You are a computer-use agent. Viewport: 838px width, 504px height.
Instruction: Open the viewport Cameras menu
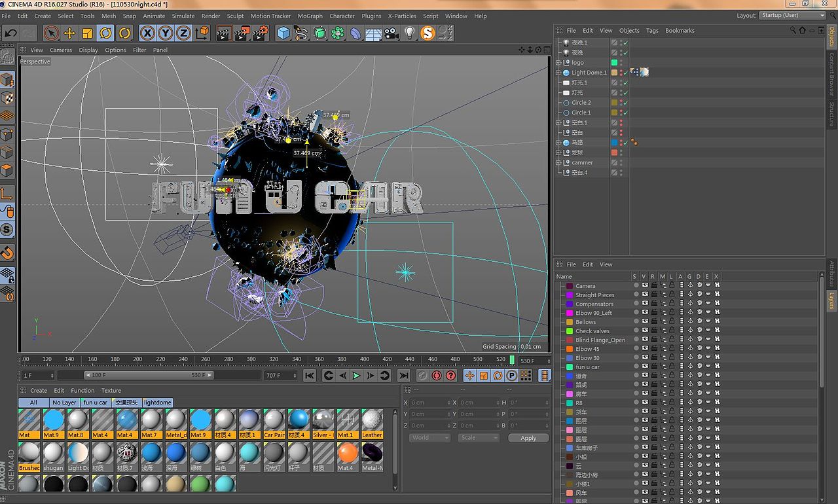point(61,50)
